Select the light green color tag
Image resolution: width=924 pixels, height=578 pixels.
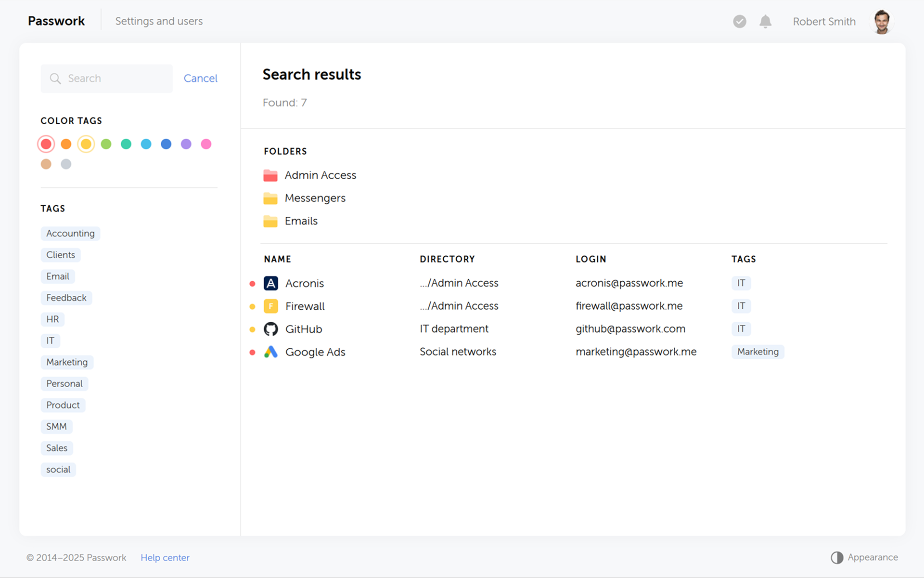[x=106, y=144]
